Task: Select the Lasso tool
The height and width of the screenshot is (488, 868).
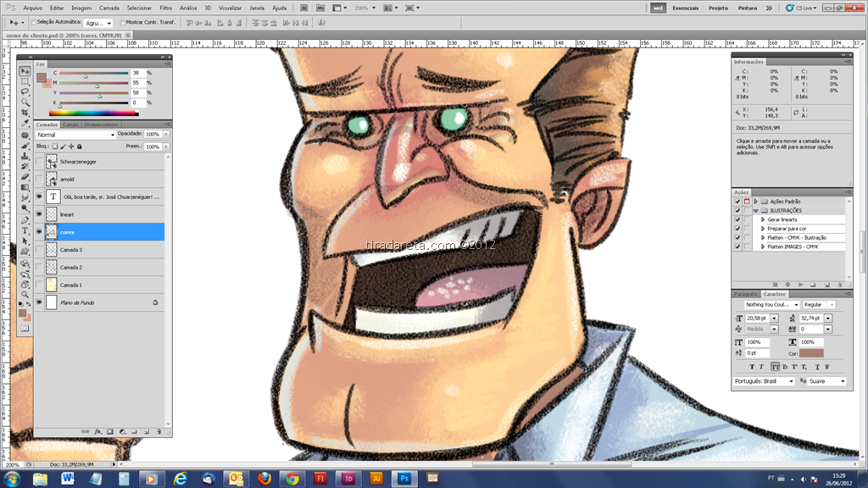Action: click(25, 91)
